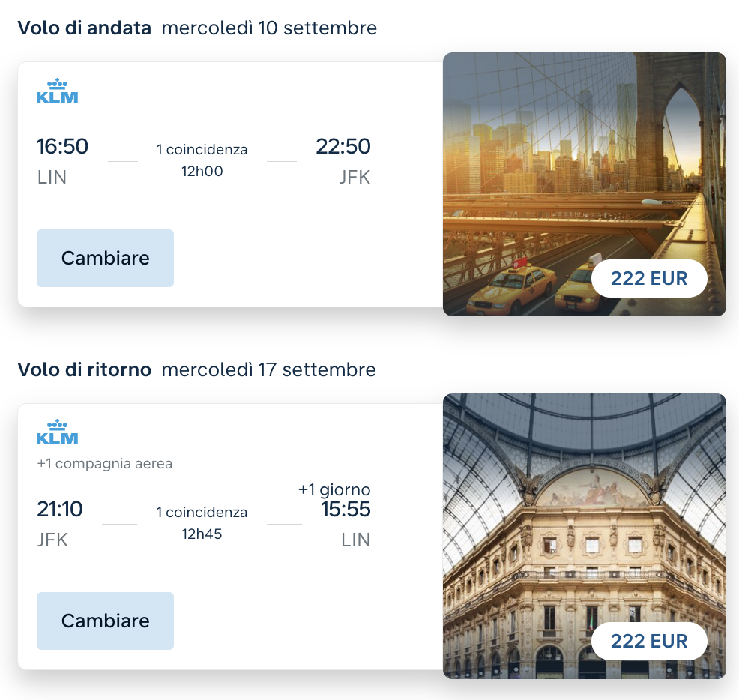The image size is (739, 700).
Task: Select the 21:10 departure time from JFK
Action: point(60,509)
